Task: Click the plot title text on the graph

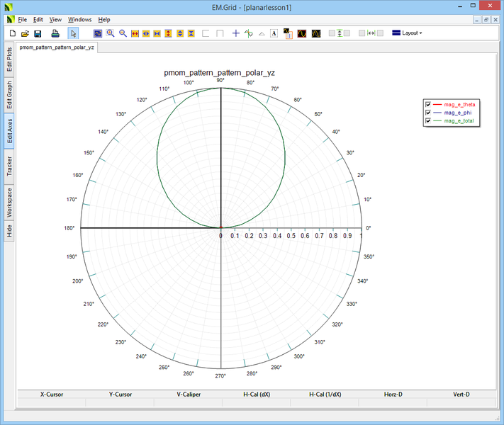Action: point(220,72)
